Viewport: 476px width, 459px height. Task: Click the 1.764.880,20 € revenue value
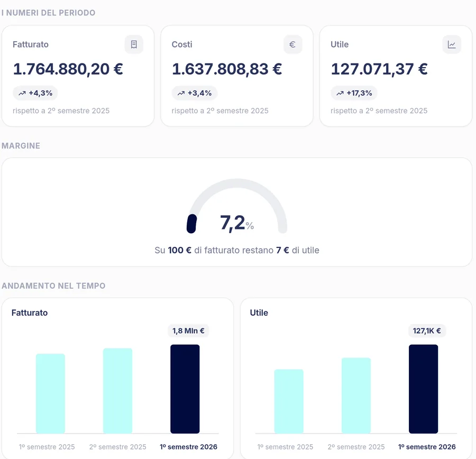68,69
